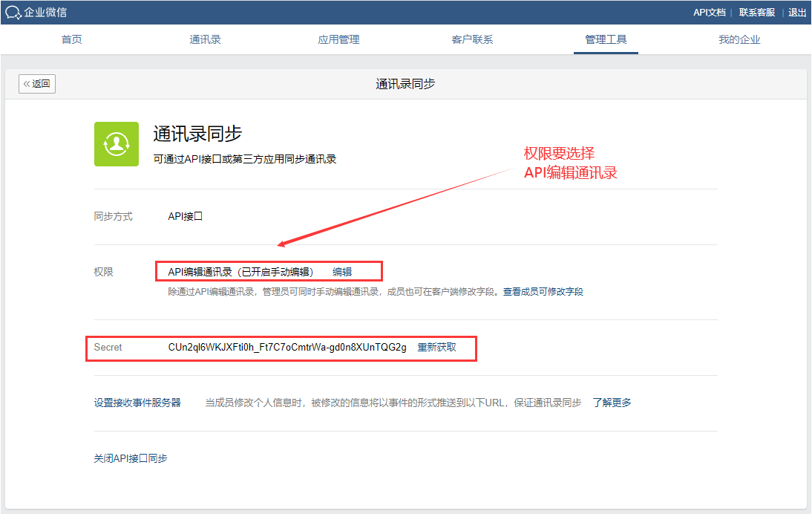Click the 了解更多 link
812x514 pixels.
point(612,403)
